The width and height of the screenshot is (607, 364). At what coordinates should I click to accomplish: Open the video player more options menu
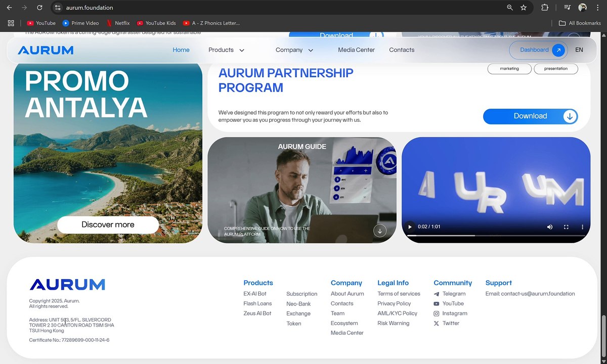pos(582,227)
